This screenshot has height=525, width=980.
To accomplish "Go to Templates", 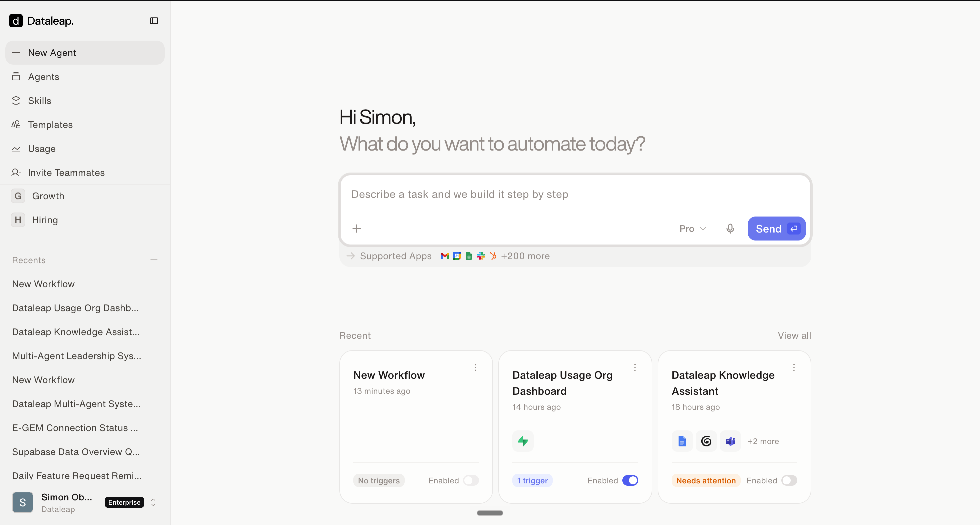I will click(x=85, y=124).
